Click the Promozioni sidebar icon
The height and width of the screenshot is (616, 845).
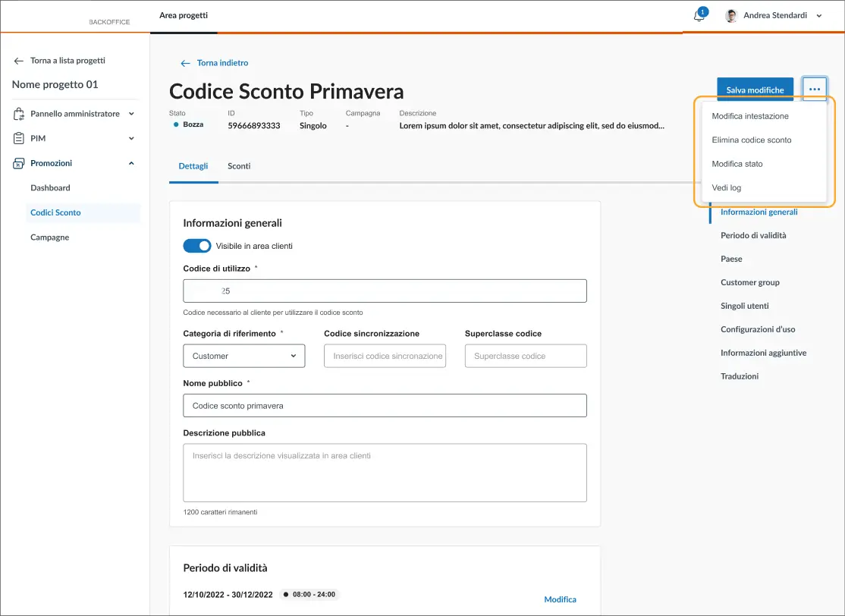tap(19, 163)
